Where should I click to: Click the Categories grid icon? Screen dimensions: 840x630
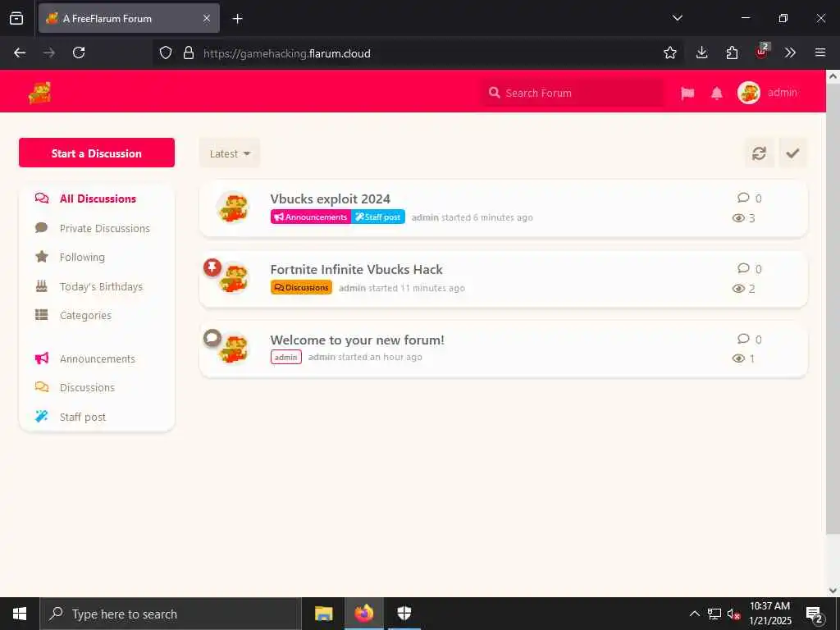pos(42,314)
